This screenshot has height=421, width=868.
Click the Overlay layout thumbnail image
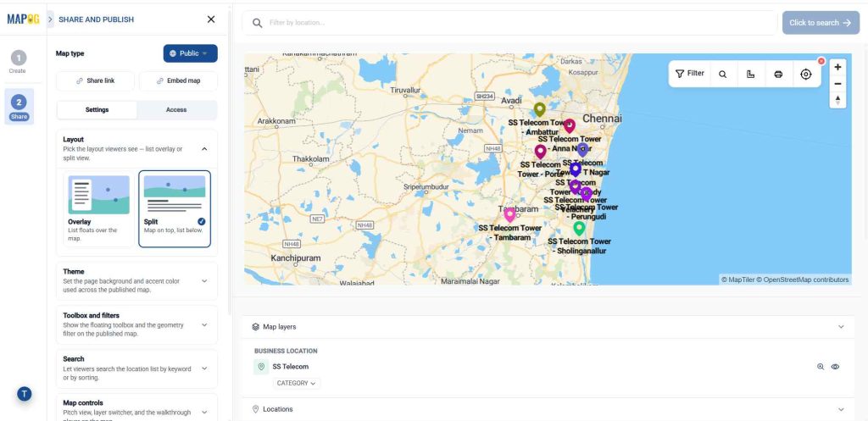(99, 195)
